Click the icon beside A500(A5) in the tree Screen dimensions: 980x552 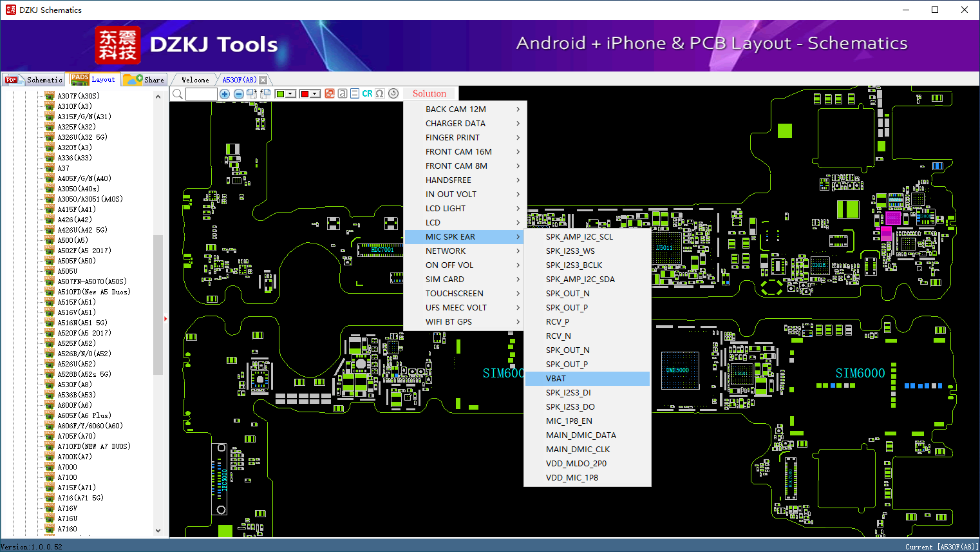point(50,240)
